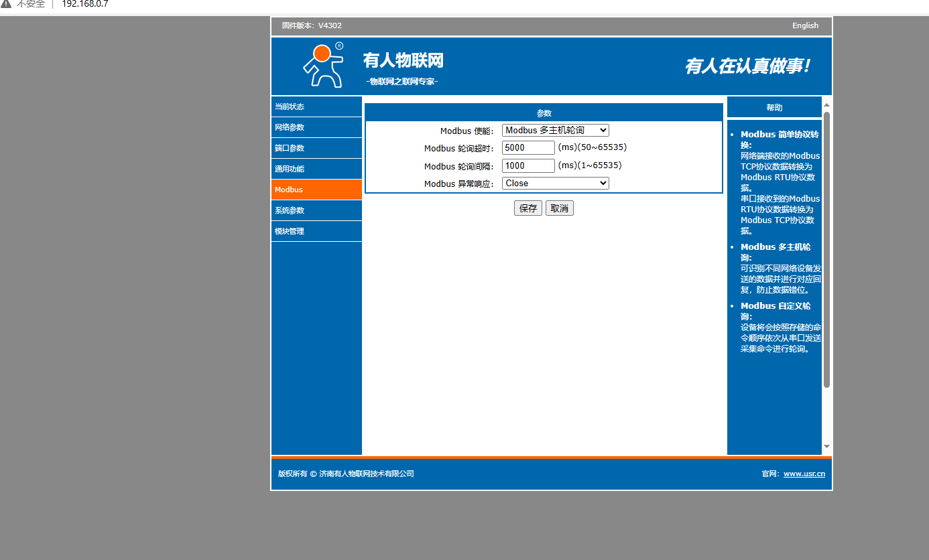
Task: Click the 固件版本: V4302 text
Action: coord(312,25)
